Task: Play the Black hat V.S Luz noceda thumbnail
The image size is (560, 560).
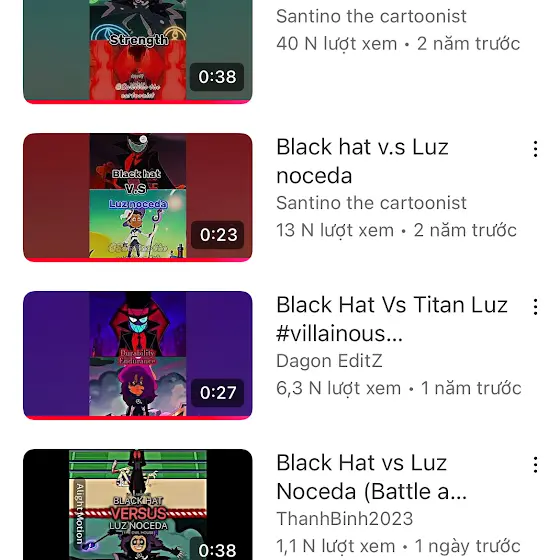Action: tap(138, 197)
